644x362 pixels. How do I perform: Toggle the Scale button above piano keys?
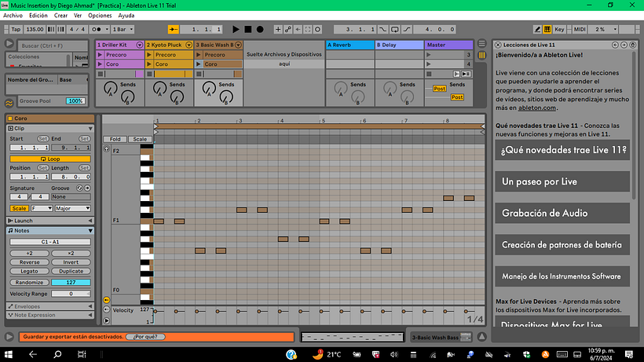tap(140, 139)
